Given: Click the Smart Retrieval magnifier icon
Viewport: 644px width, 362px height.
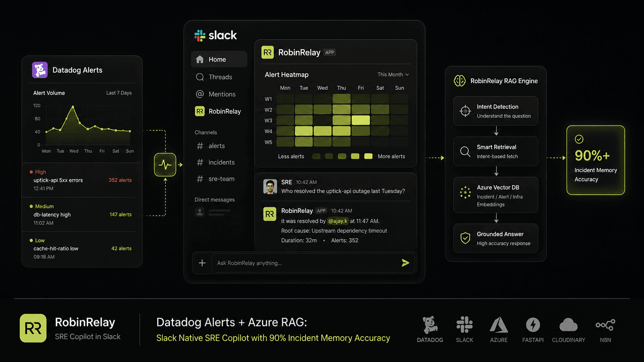Looking at the screenshot, I should 465,151.
